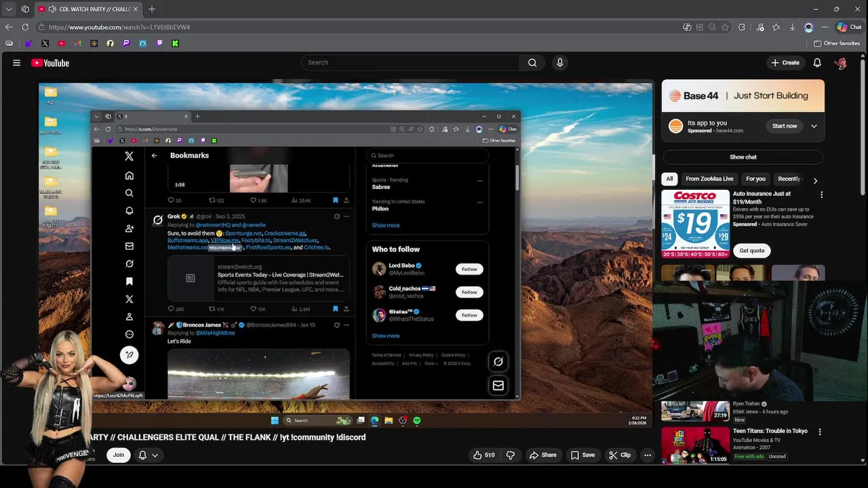Click Show more under Who to follow in video
The height and width of the screenshot is (488, 868).
[x=386, y=335]
